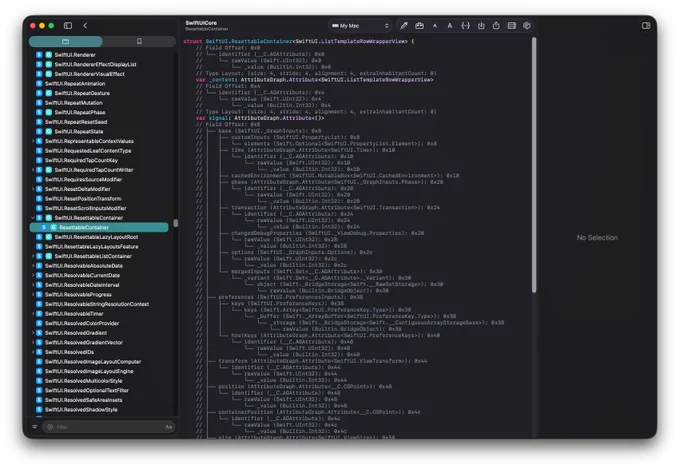Select SwiftUI.ResolvedShadowStyle
The height and width of the screenshot is (469, 680).
[x=100, y=410]
